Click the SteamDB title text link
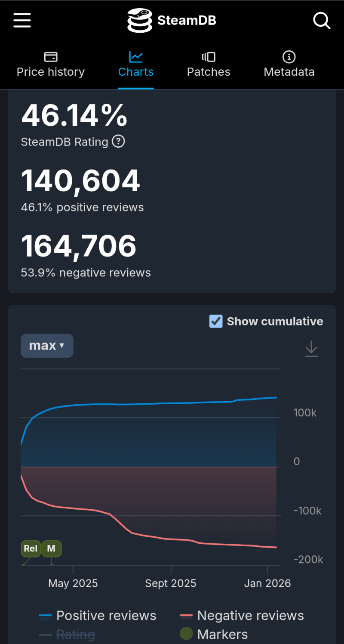This screenshot has height=644, width=344. (187, 20)
